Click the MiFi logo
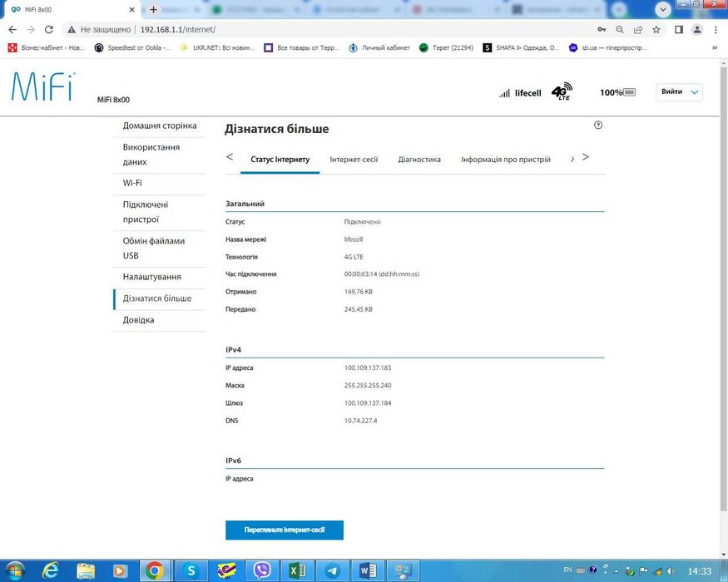The width and height of the screenshot is (728, 582). [x=42, y=86]
